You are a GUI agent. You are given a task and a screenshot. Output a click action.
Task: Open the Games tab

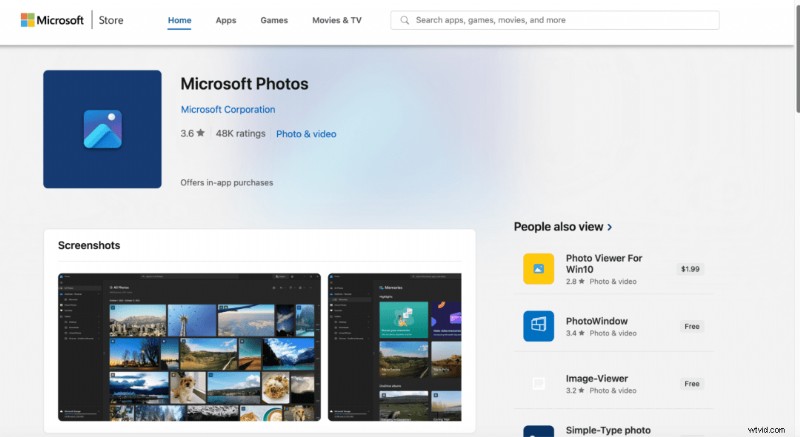tap(274, 20)
